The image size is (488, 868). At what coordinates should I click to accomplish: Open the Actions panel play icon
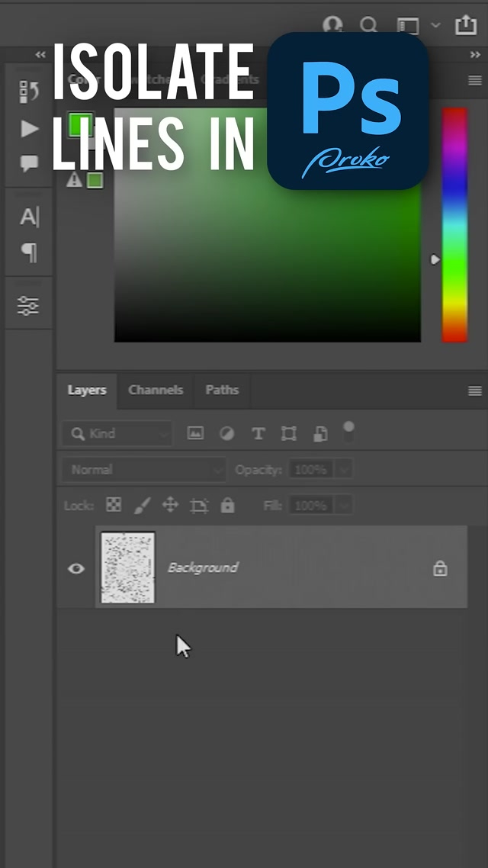pos(29,129)
